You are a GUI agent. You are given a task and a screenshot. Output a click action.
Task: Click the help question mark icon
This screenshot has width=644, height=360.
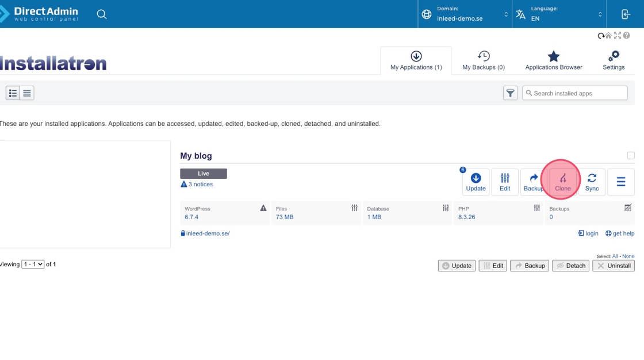627,36
